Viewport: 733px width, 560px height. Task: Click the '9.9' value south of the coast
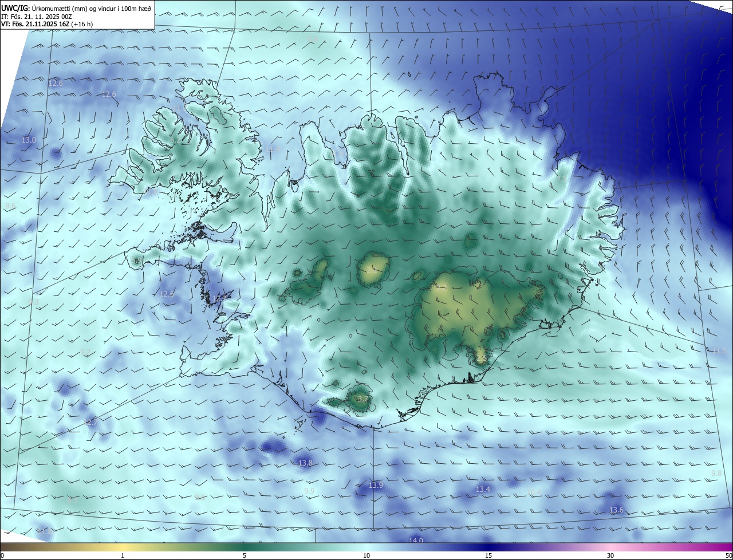tap(309, 491)
